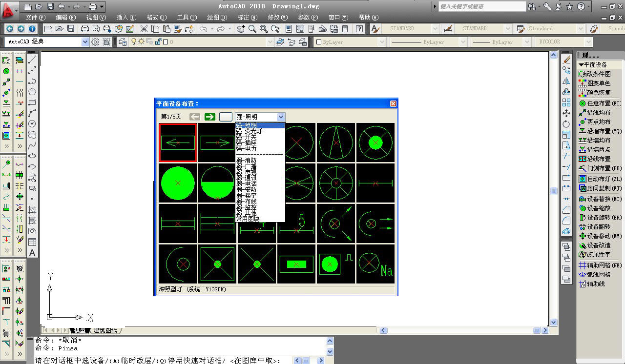Click workspace settings gear icon

(x=95, y=42)
